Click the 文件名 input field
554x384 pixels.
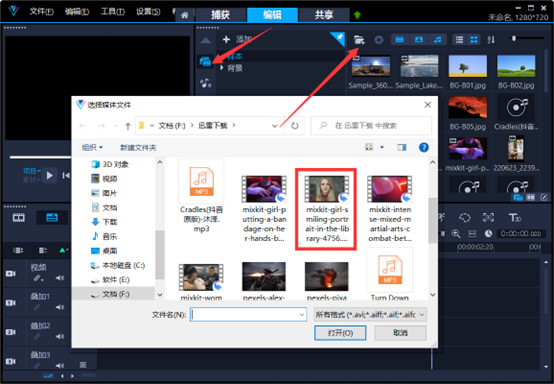coord(244,314)
